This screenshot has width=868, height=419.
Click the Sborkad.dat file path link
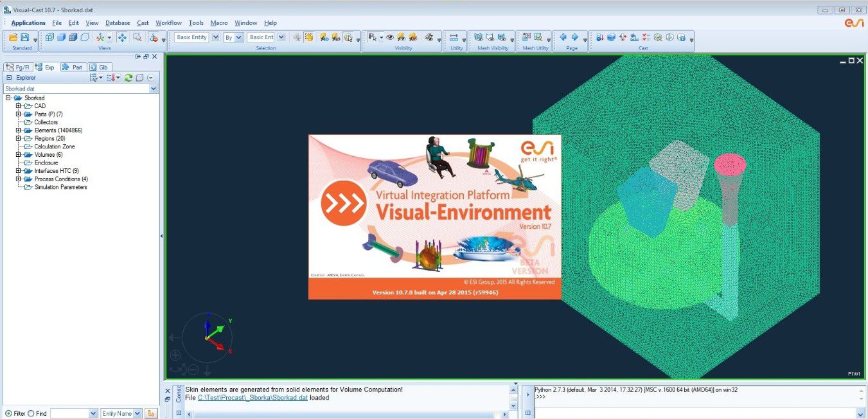pos(252,398)
